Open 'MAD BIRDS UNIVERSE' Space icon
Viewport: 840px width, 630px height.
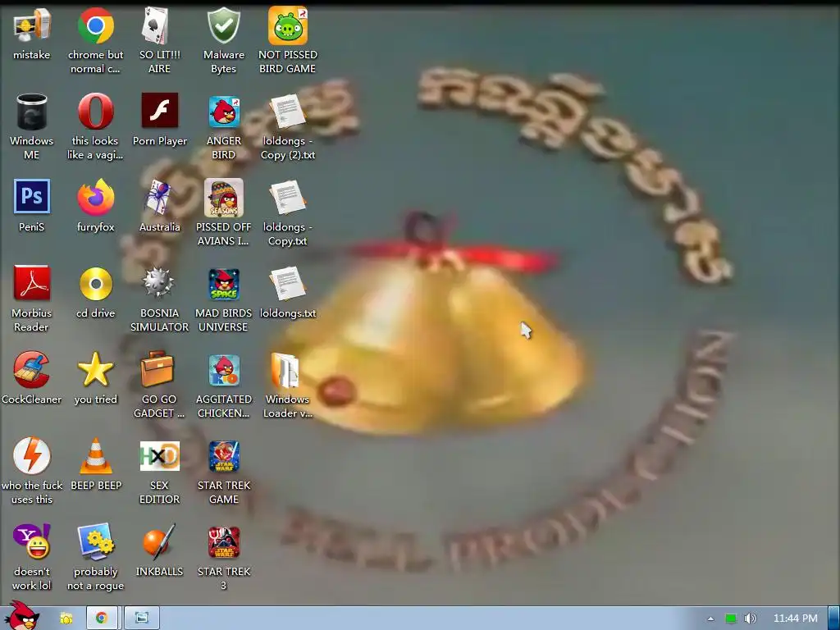pos(224,285)
